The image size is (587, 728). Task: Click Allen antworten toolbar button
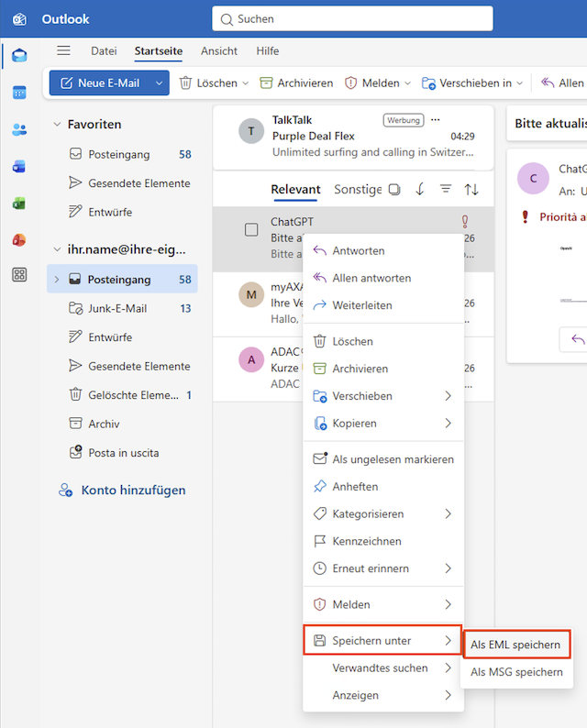pyautogui.click(x=563, y=83)
